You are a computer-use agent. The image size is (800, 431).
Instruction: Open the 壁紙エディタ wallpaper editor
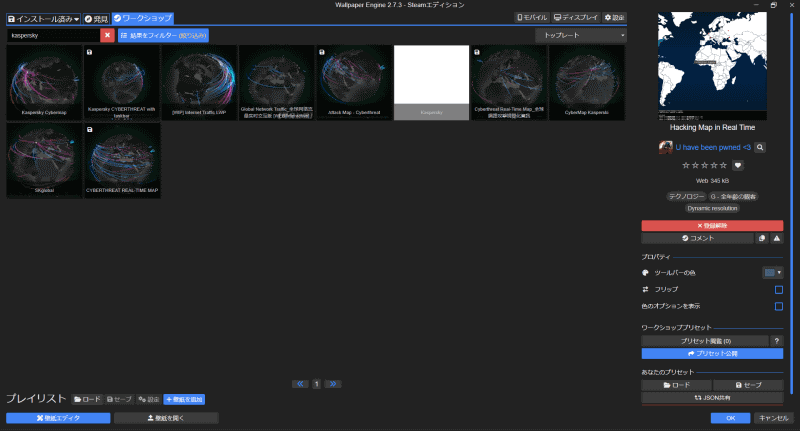pyautogui.click(x=58, y=418)
